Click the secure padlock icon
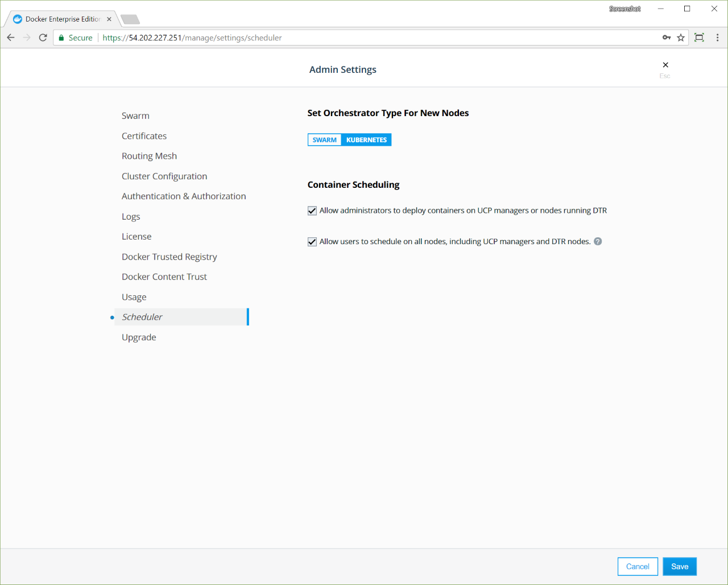 tap(61, 38)
